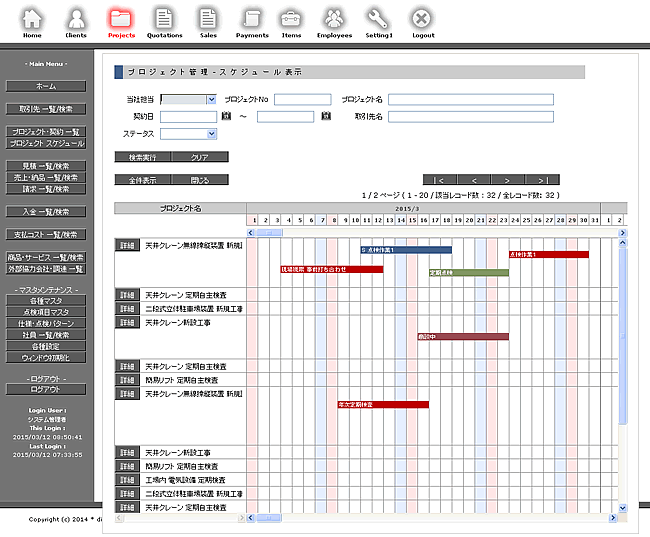Select ホーム in the sidebar Main Menu
The image size is (650, 537).
coord(46,86)
